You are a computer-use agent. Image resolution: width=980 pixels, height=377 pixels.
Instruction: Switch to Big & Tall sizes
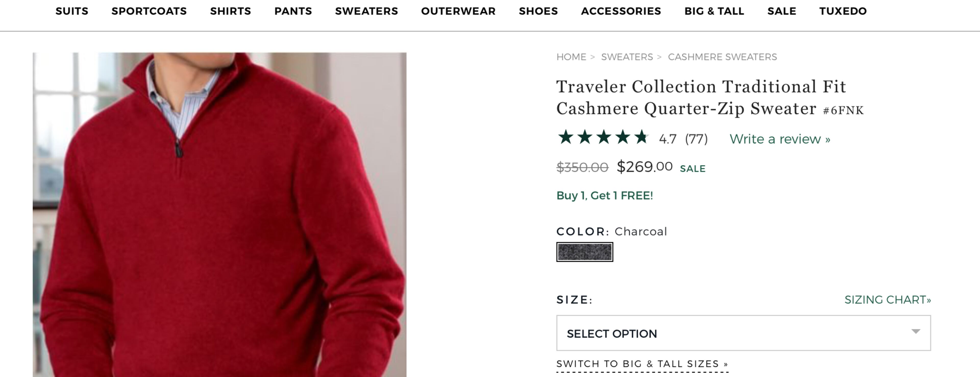[642, 364]
